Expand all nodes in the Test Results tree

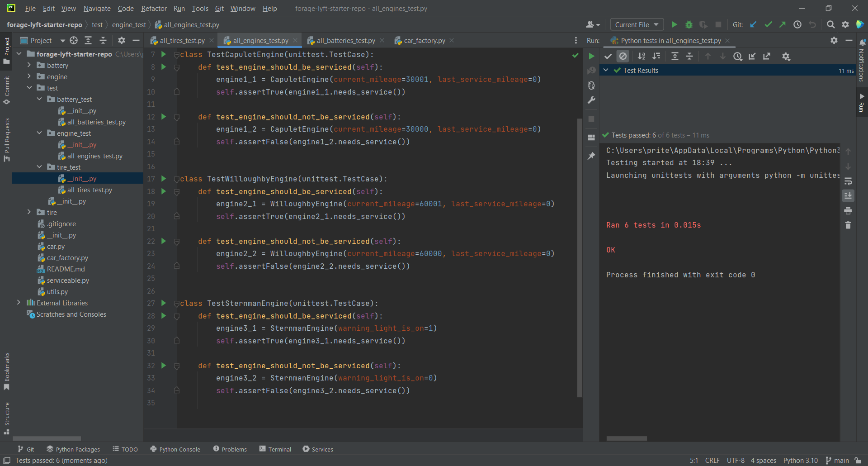675,56
